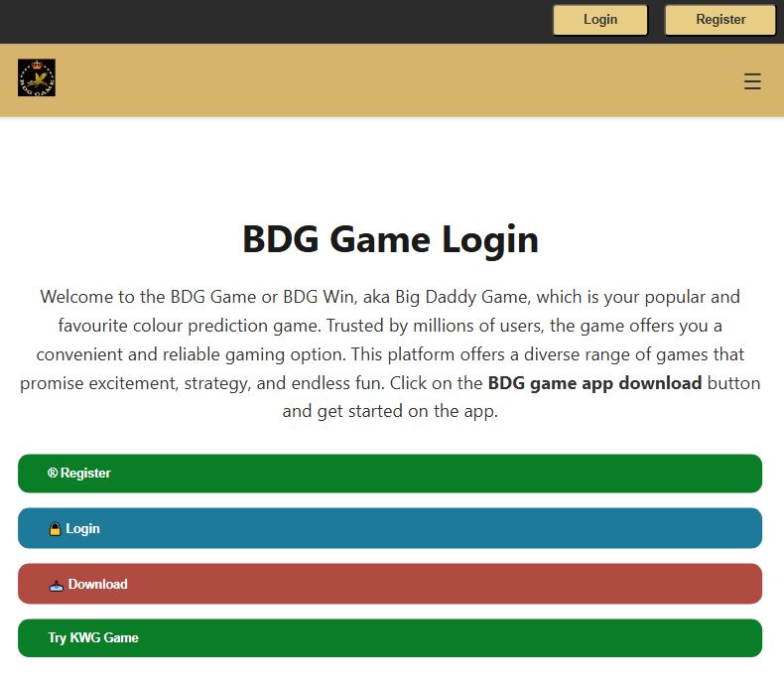Click the BDG Game logo
The height and width of the screenshot is (688, 784).
[37, 77]
